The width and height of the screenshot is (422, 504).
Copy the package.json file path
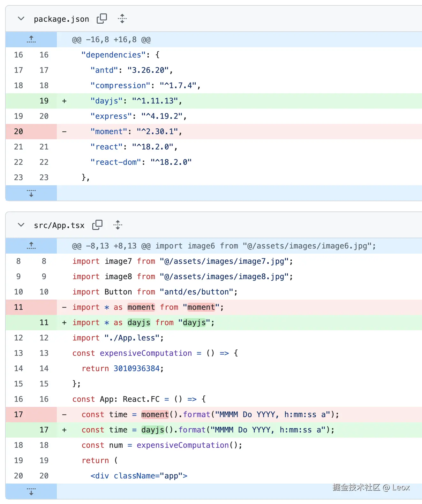[x=102, y=19]
